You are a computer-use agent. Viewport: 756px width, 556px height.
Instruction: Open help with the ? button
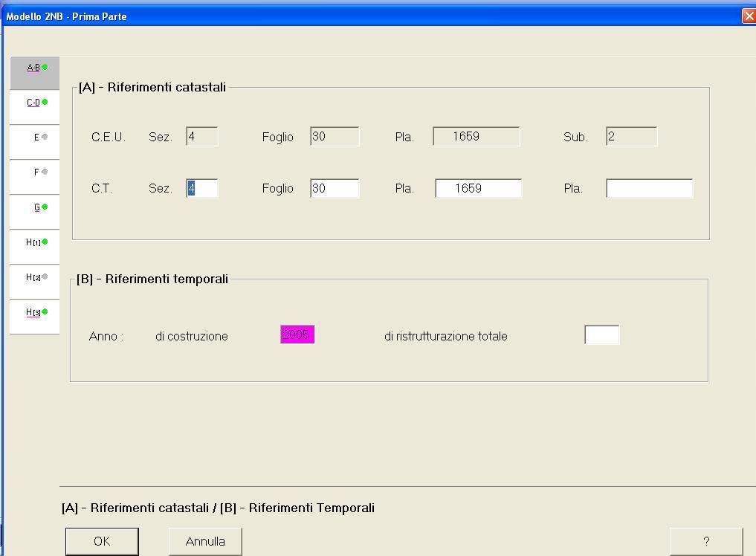705,541
